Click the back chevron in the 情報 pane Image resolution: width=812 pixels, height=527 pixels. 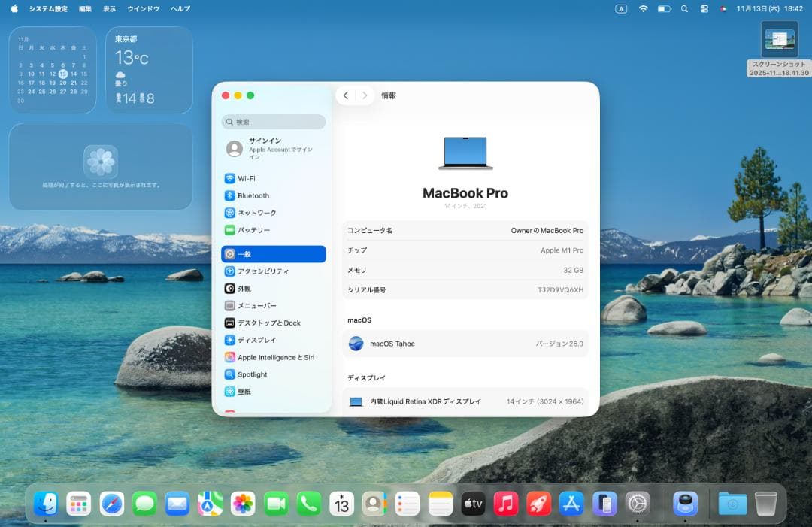click(345, 95)
